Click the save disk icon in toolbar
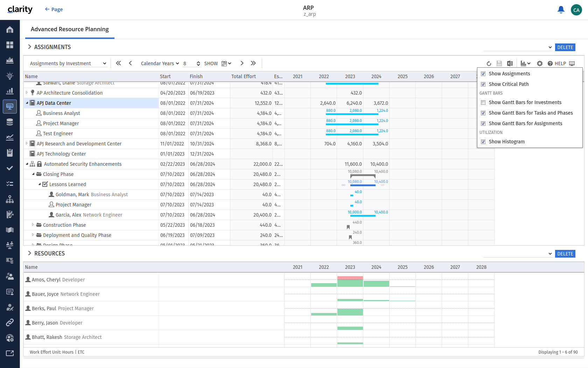This screenshot has height=368, width=588. pyautogui.click(x=499, y=63)
